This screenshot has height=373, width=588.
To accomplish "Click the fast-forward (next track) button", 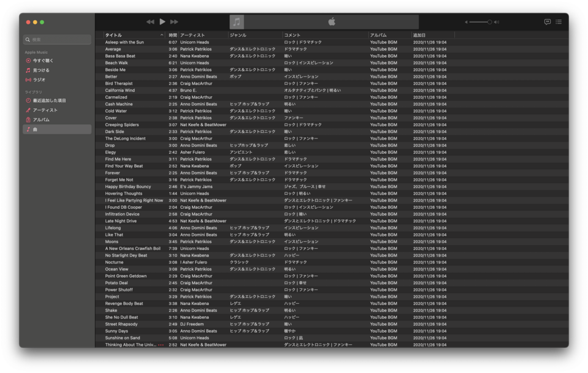I will [174, 22].
